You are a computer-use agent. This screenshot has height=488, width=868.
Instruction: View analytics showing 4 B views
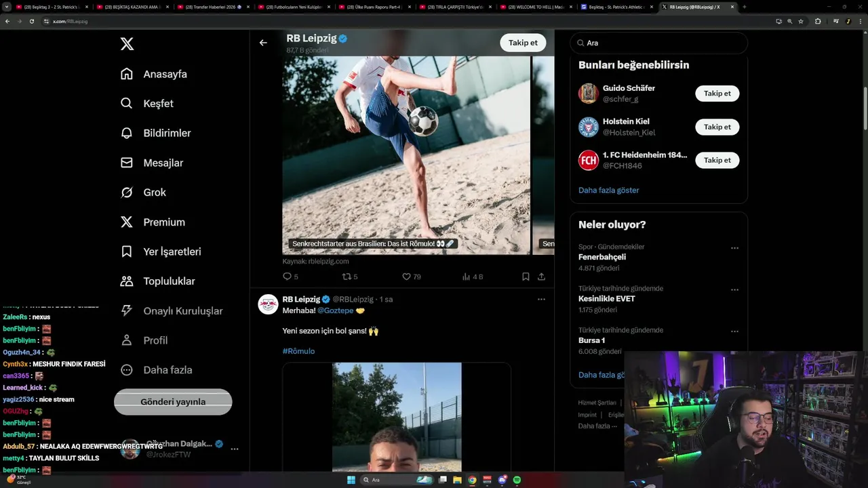(x=472, y=277)
